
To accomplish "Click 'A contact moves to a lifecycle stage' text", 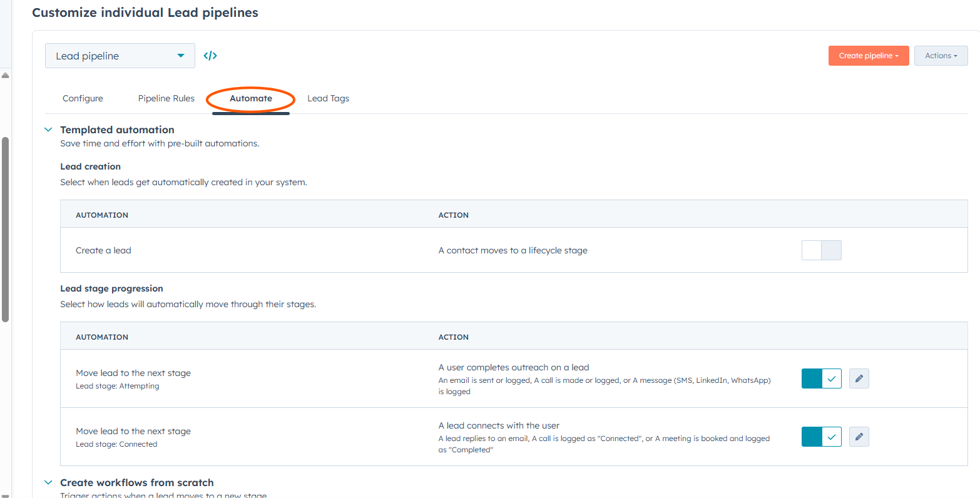I will point(513,250).
